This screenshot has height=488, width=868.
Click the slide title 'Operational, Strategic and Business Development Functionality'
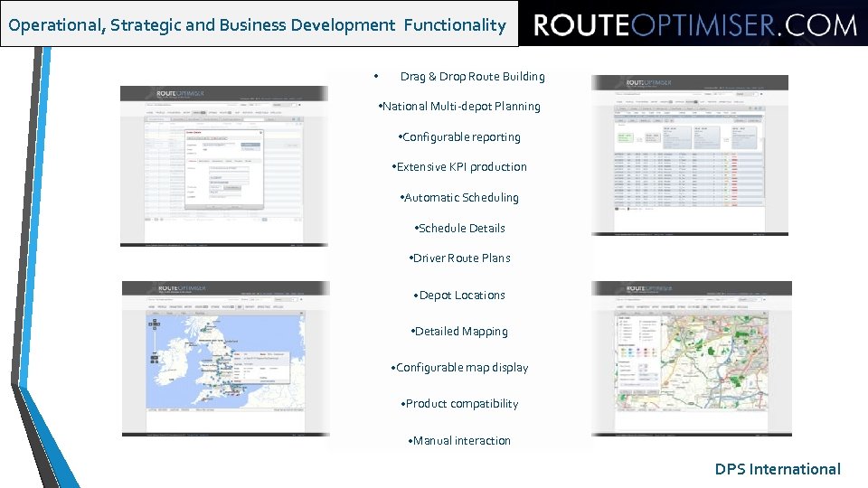click(x=258, y=25)
